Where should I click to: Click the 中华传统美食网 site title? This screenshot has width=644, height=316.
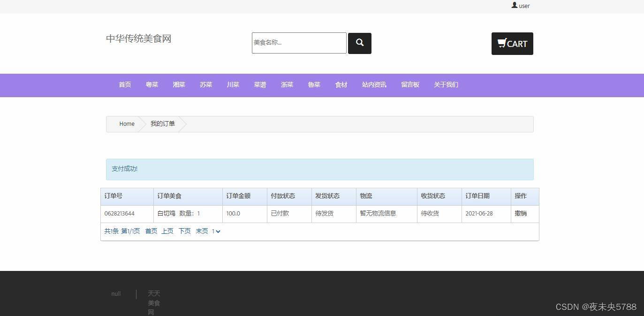[x=138, y=39]
